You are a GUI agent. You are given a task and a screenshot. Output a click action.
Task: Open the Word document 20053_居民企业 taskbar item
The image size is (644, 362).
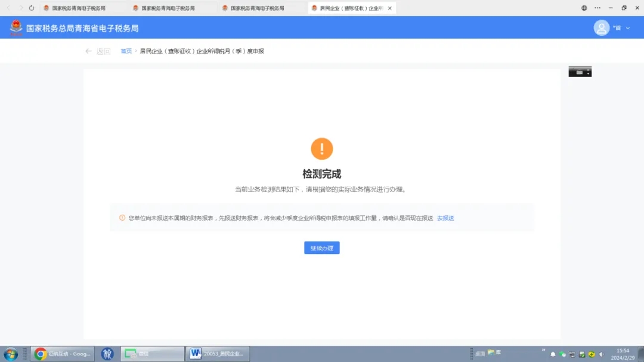[218, 354]
